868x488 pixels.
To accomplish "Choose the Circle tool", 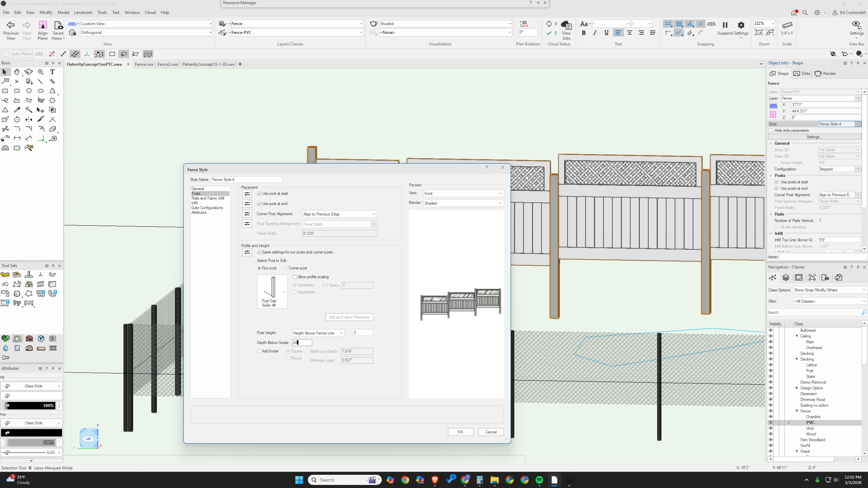I will pos(29,91).
